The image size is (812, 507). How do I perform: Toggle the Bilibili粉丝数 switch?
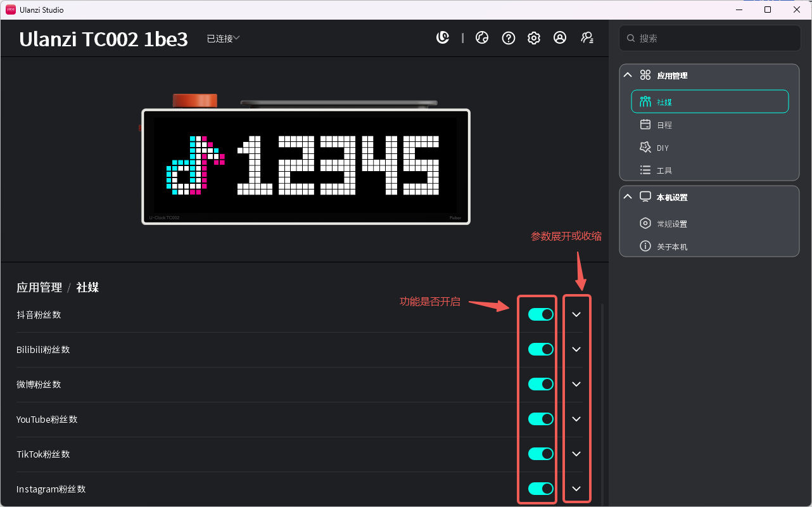tap(541, 349)
